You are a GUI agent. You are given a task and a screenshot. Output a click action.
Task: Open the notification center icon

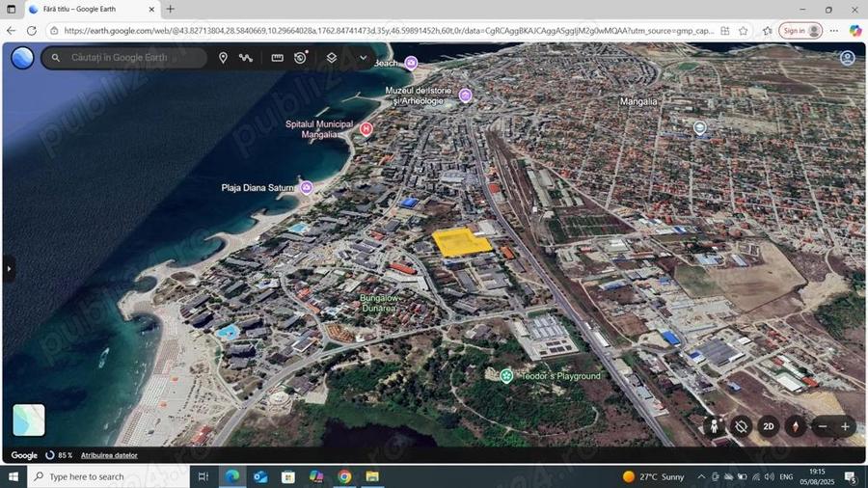click(x=851, y=476)
